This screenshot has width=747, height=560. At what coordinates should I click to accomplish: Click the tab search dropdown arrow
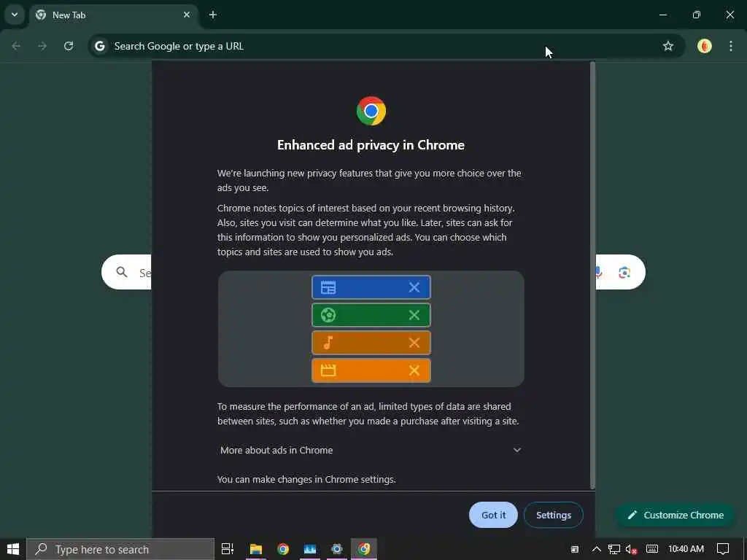click(x=15, y=15)
